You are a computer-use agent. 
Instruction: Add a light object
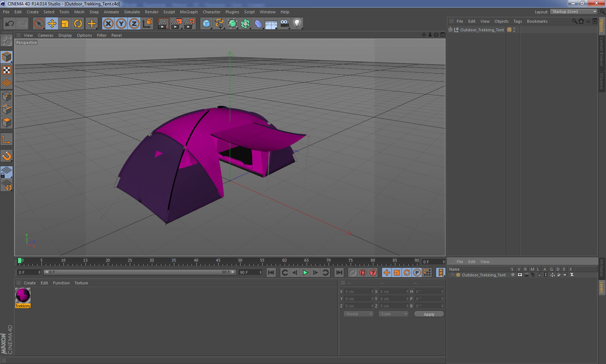pyautogui.click(x=297, y=24)
